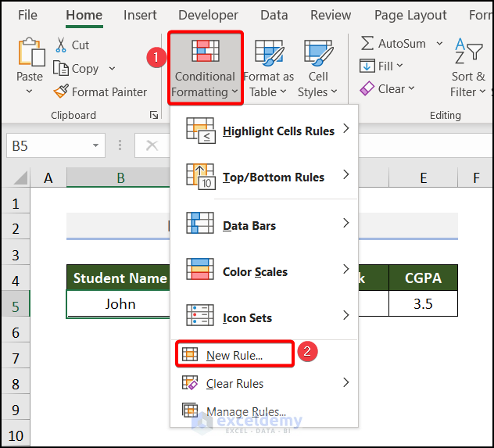This screenshot has width=494, height=448.
Task: Open the Name Box dropdown arrow
Action: [x=96, y=145]
